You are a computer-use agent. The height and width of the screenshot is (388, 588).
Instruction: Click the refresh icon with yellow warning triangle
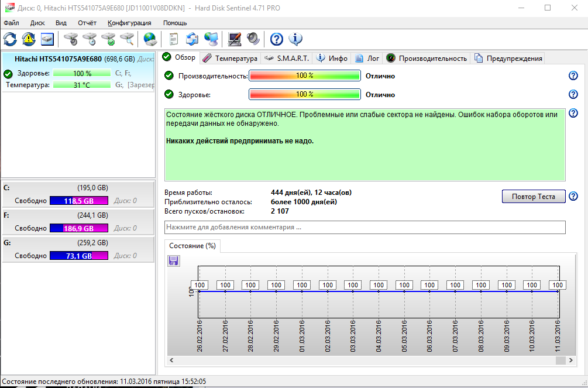tap(29, 39)
